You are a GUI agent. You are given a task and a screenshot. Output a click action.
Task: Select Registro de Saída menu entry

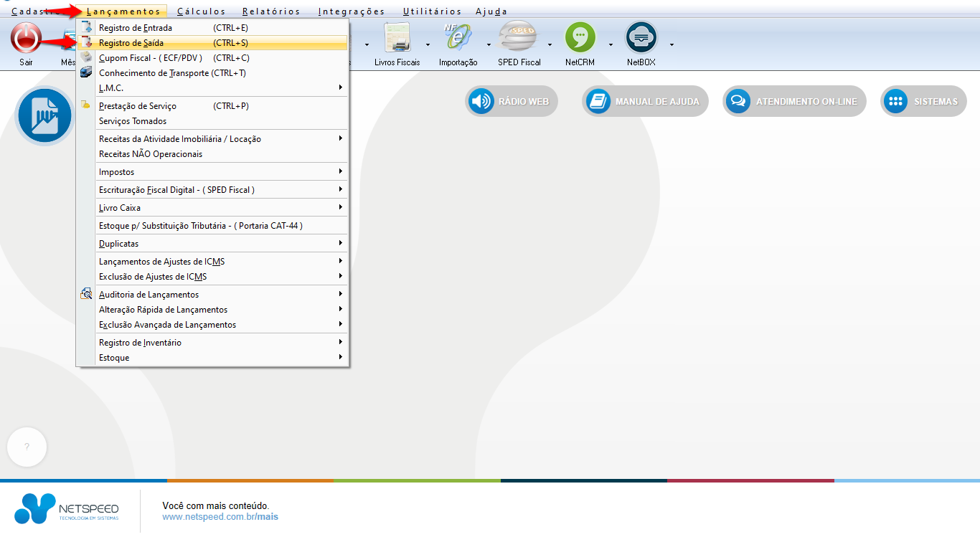tap(131, 43)
